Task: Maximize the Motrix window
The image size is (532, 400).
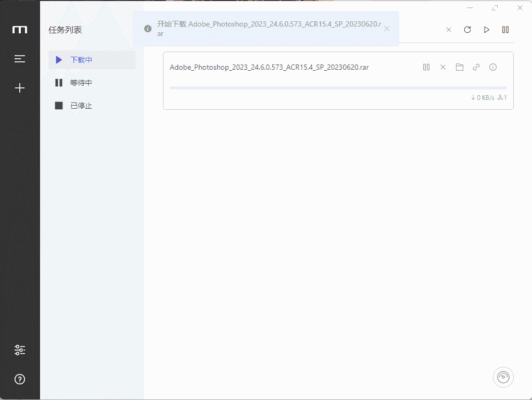Action: 495,8
